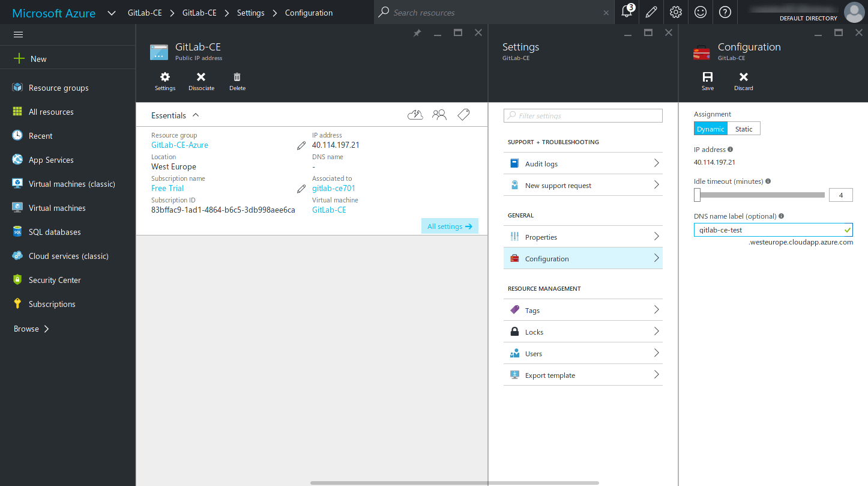Open the Microsoft Azure dropdown chevron

pos(112,13)
